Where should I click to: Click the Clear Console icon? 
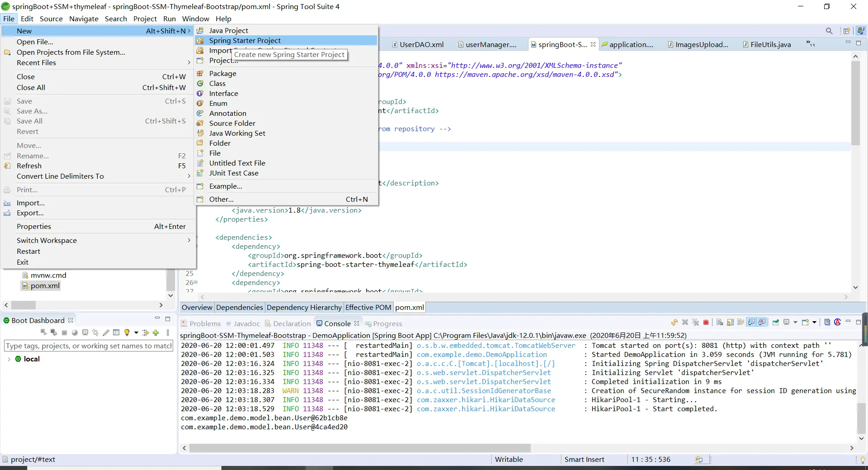click(x=720, y=323)
